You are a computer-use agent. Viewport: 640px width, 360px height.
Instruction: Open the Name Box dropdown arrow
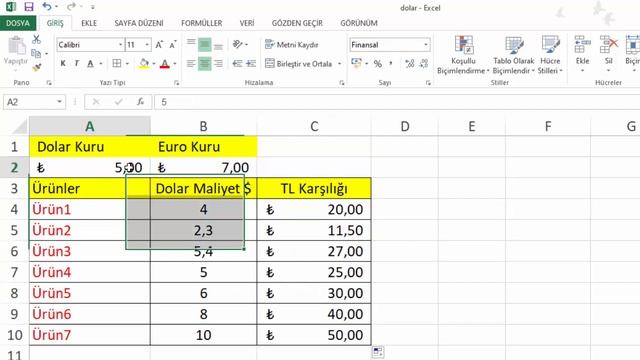60,102
